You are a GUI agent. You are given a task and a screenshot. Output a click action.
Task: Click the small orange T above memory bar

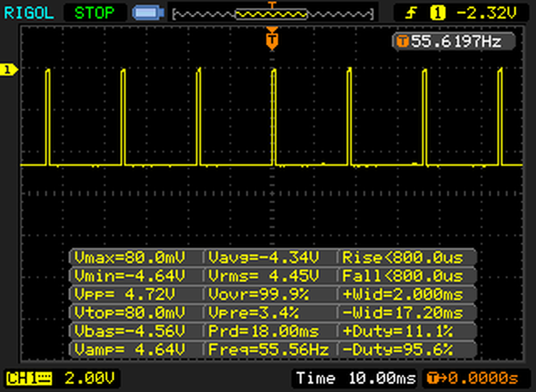(x=272, y=5)
